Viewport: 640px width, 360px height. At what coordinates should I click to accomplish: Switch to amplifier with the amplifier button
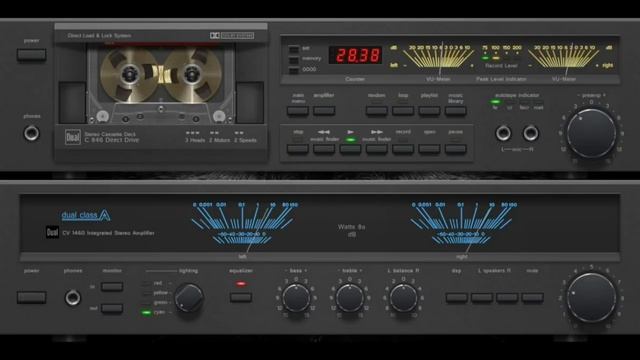pos(324,111)
